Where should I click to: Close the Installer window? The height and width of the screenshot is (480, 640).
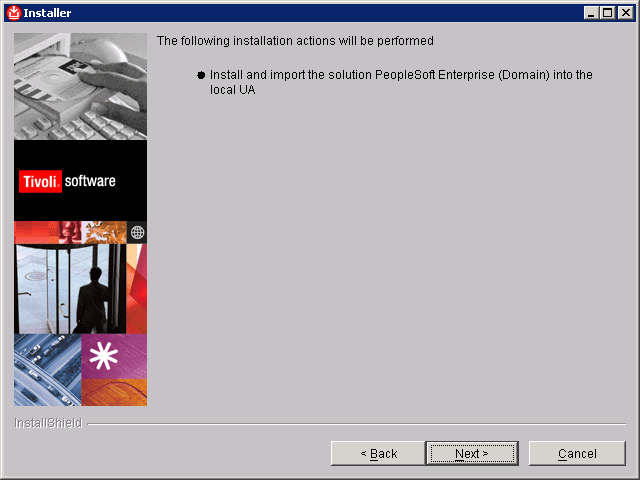pos(625,13)
